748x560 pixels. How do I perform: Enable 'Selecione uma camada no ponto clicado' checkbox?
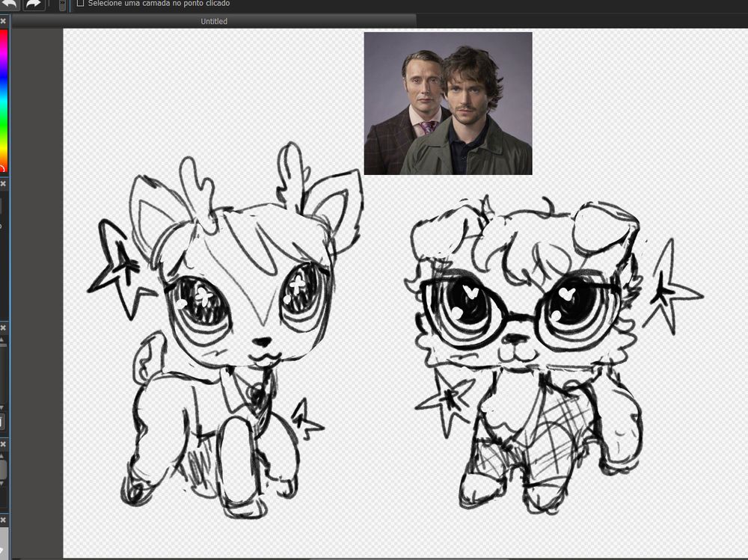pyautogui.click(x=80, y=3)
